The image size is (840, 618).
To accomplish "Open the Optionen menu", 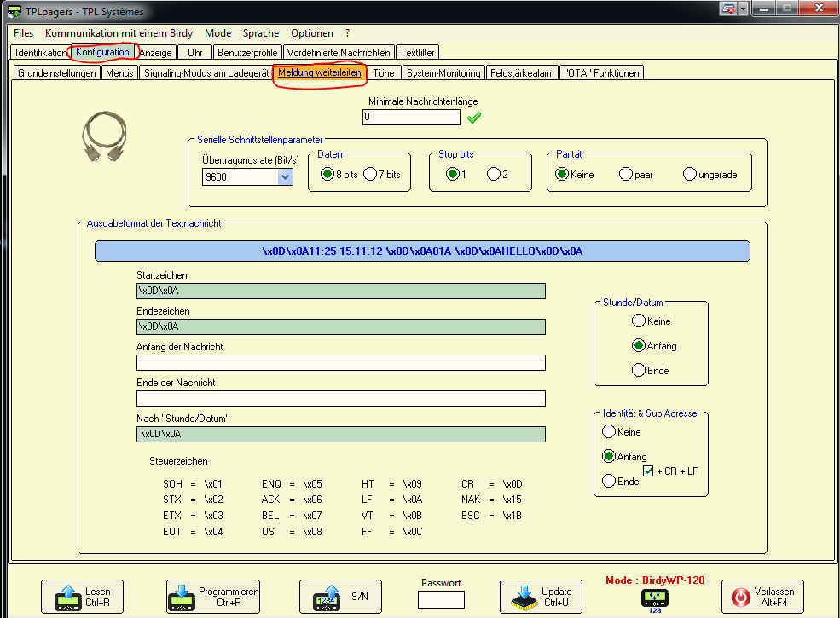I will coord(311,33).
